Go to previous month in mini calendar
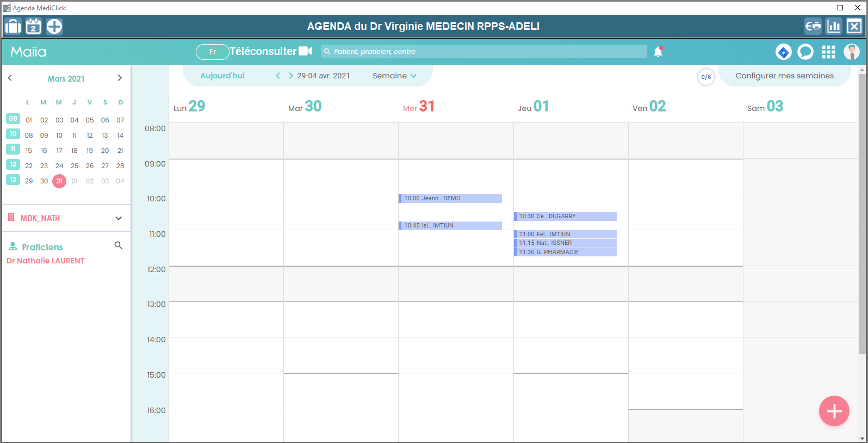Image resolution: width=868 pixels, height=443 pixels. tap(10, 78)
